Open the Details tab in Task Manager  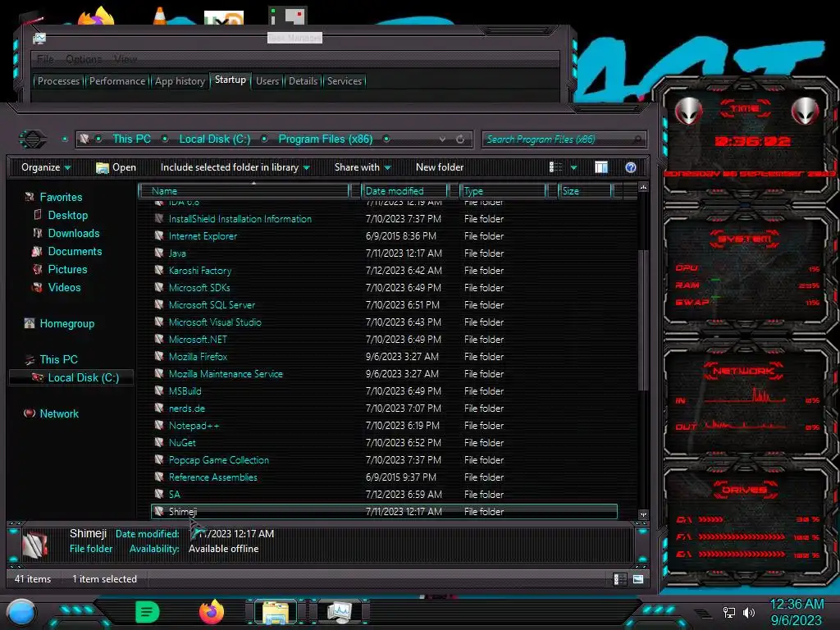pyautogui.click(x=303, y=81)
